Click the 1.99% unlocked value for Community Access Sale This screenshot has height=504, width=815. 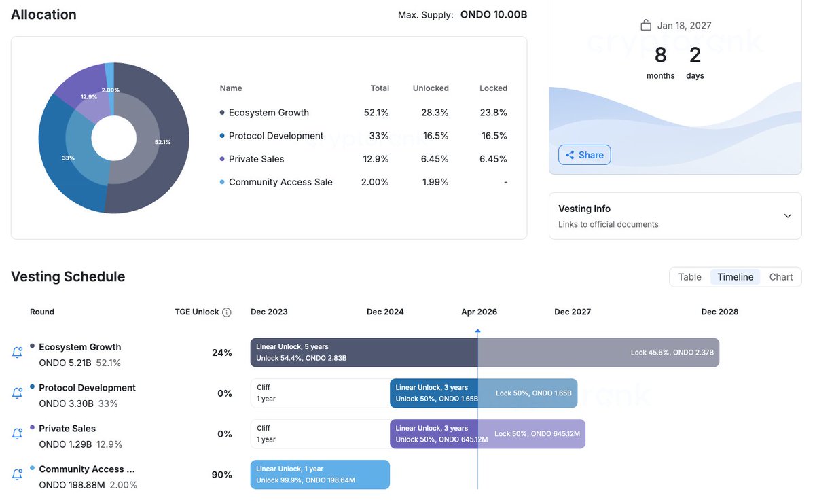click(x=435, y=182)
